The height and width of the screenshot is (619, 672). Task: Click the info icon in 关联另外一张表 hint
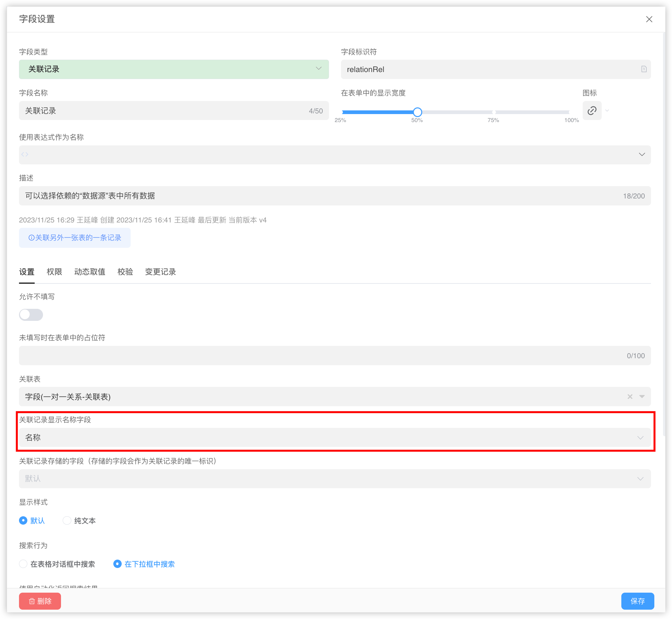pos(31,238)
